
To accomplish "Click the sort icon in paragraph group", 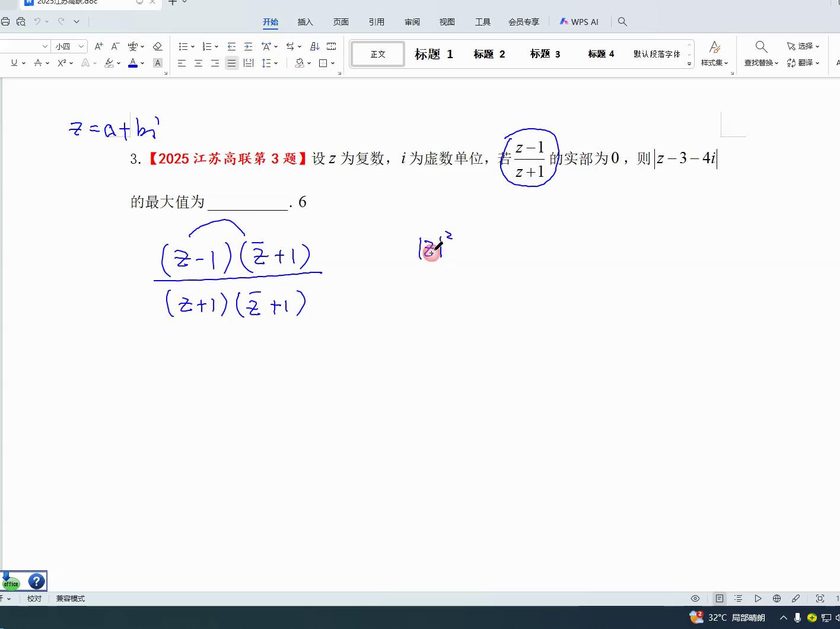I will pos(315,46).
